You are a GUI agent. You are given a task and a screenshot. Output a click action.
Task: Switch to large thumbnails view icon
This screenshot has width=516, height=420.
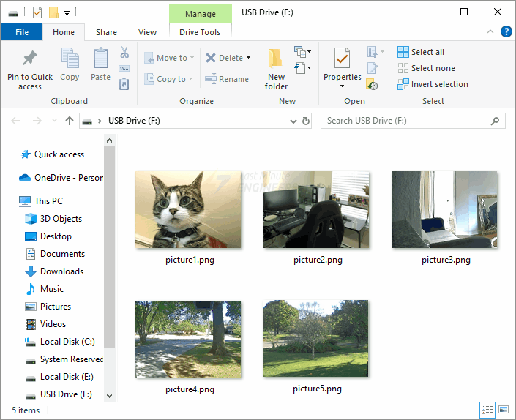[x=503, y=410]
